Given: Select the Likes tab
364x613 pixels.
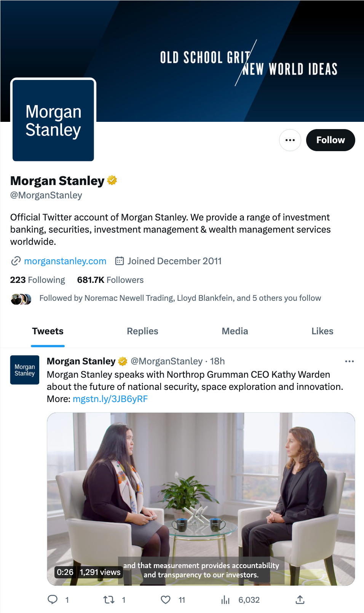Looking at the screenshot, I should tap(322, 331).
